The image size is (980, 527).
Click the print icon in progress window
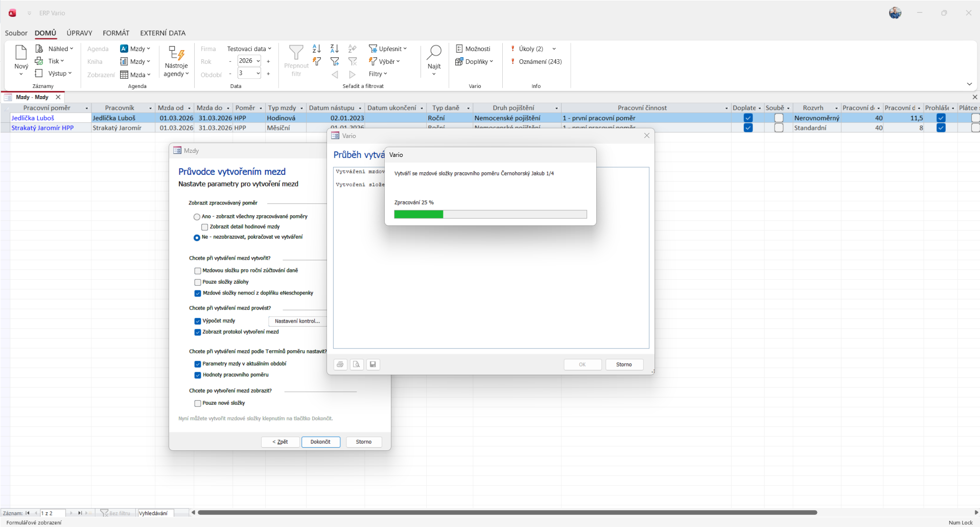(340, 364)
